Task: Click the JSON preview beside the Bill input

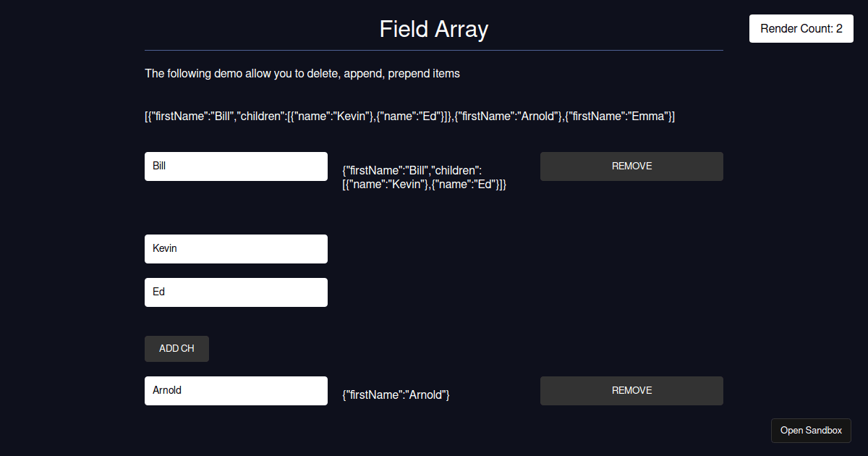Action: tap(424, 177)
